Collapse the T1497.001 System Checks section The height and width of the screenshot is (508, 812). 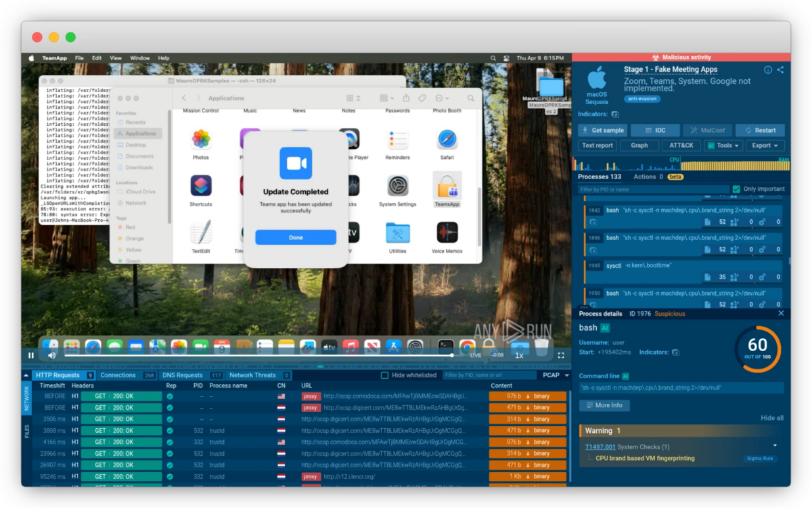pyautogui.click(x=774, y=445)
